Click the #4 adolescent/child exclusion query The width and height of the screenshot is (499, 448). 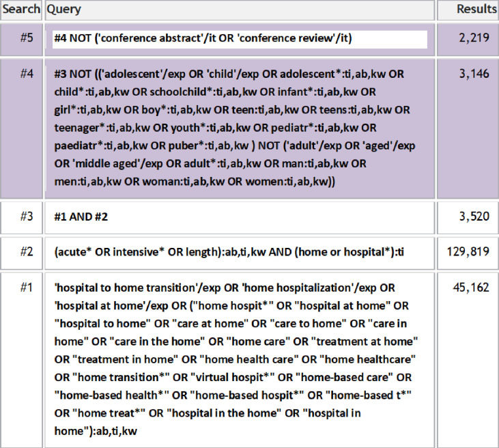pos(235,128)
